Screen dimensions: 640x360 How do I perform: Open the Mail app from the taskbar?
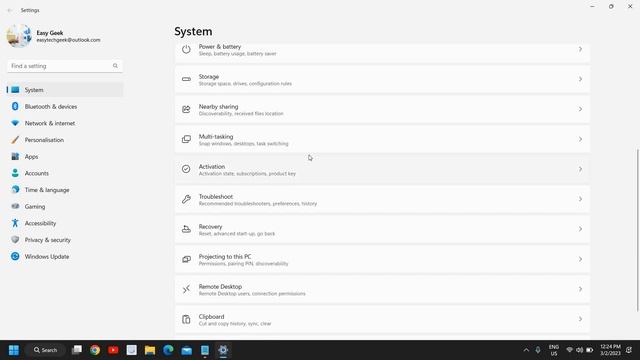click(x=187, y=350)
